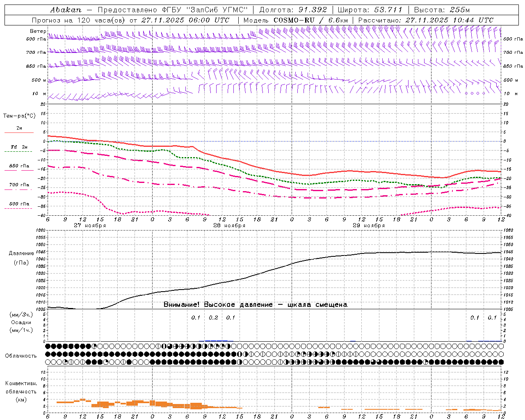
Task: Select the "(мм/1ч.)" precipitation unit label
Action: click(x=21, y=330)
